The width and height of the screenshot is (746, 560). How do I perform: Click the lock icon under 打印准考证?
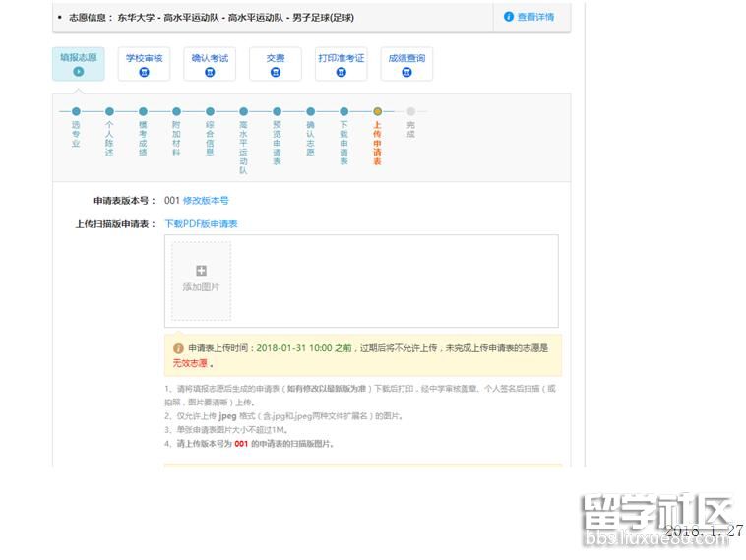click(x=341, y=72)
